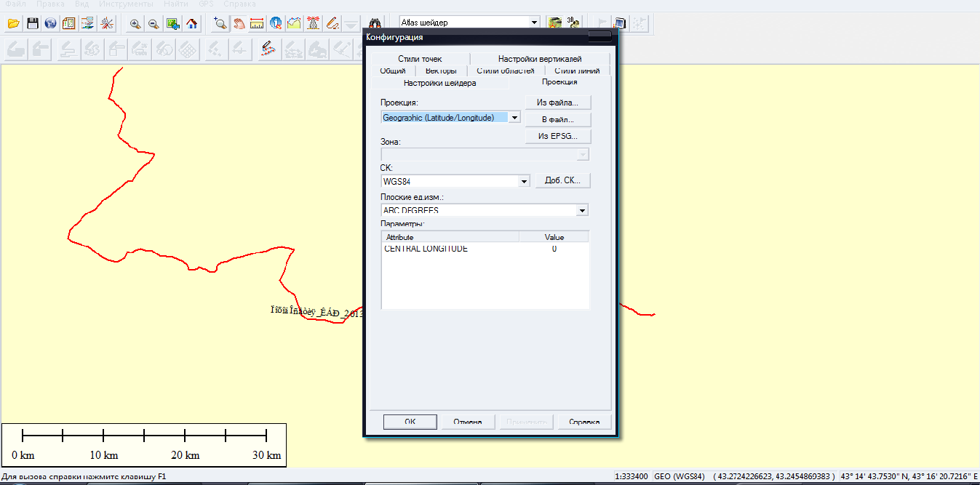980x485 pixels.
Task: Expand the Проекция projection combo box
Action: [514, 117]
